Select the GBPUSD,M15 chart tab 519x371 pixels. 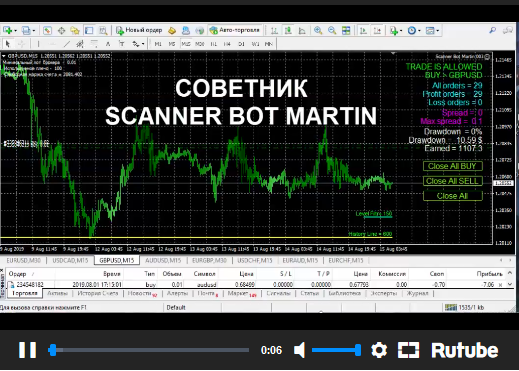(117, 260)
